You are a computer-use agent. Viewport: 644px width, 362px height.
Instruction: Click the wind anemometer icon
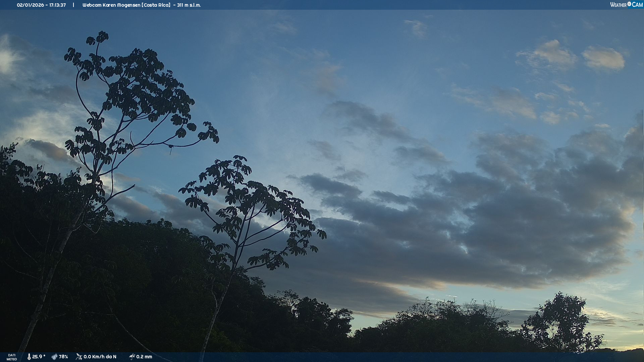coord(79,357)
